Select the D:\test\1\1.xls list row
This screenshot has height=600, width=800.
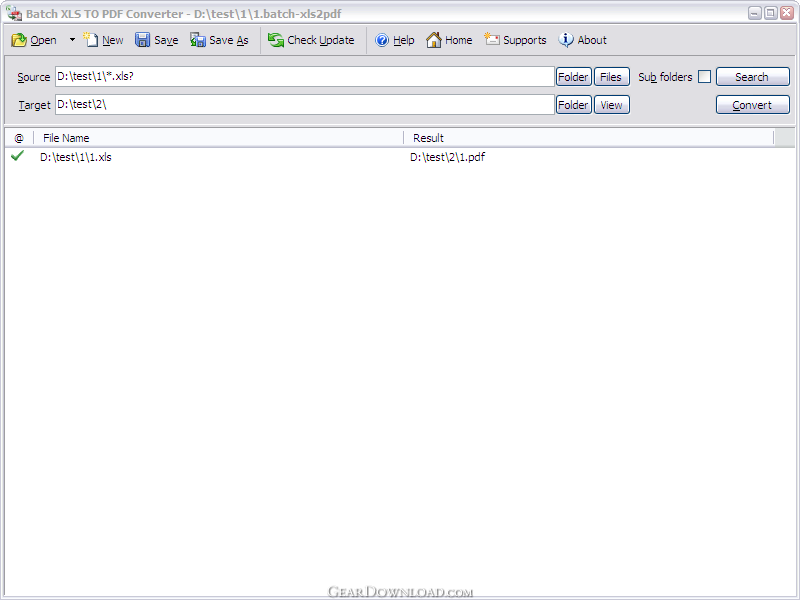[76, 157]
